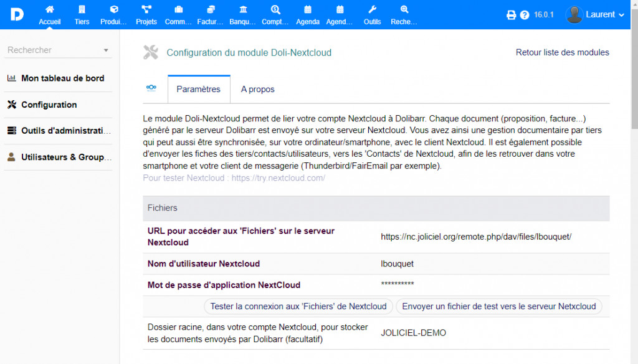638x364 pixels.
Task: Click the Dolibarr logo icon
Action: coord(17,15)
